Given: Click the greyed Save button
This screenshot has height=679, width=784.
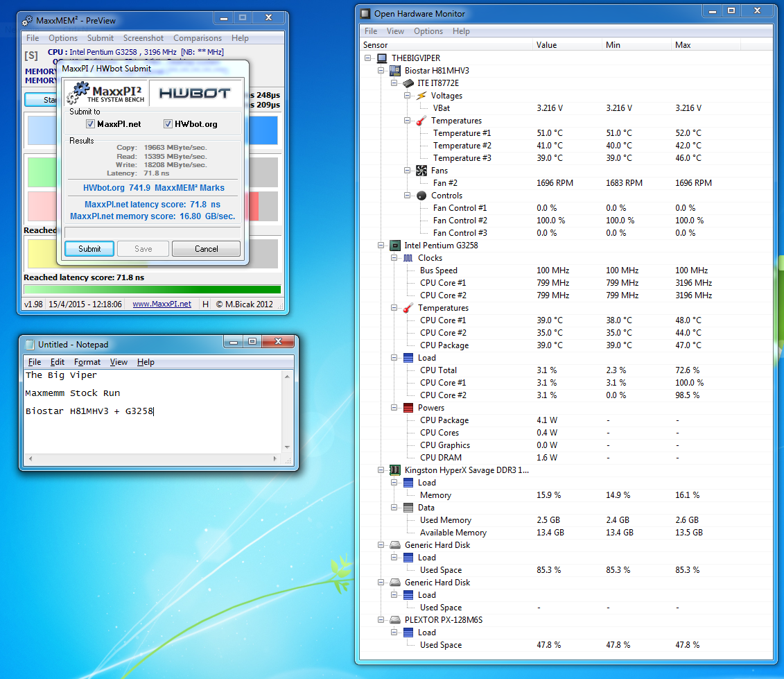Looking at the screenshot, I should coord(143,249).
